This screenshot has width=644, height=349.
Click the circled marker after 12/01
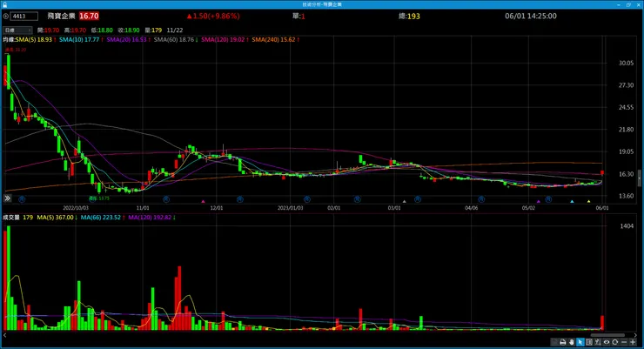[240, 199]
